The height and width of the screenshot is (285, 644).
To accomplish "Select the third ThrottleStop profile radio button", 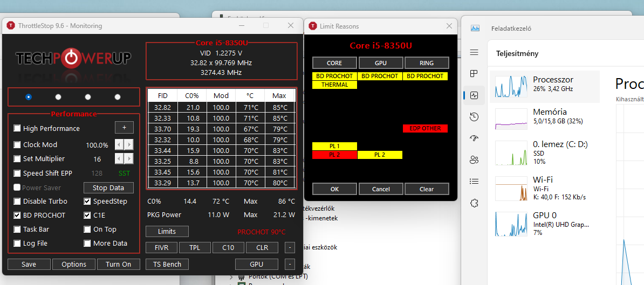I will pyautogui.click(x=88, y=97).
